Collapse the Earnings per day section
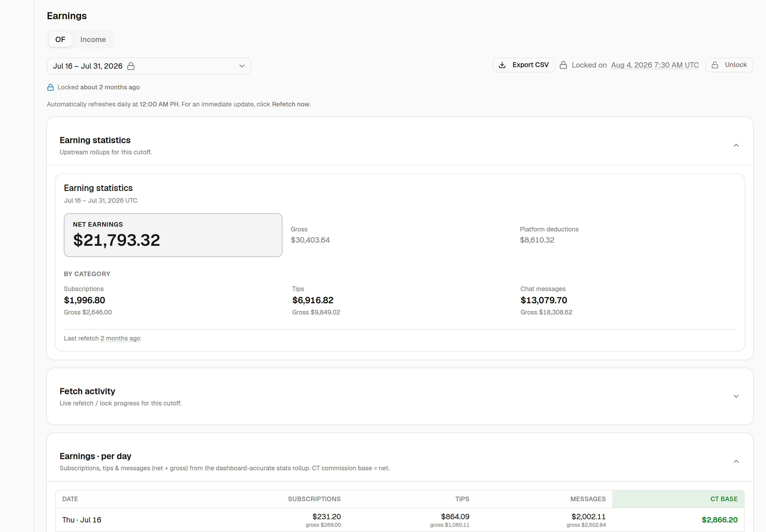The height and width of the screenshot is (532, 766). click(736, 461)
